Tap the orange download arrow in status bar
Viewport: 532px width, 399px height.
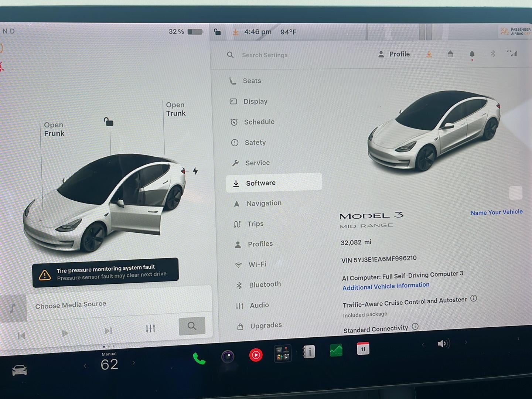point(235,32)
